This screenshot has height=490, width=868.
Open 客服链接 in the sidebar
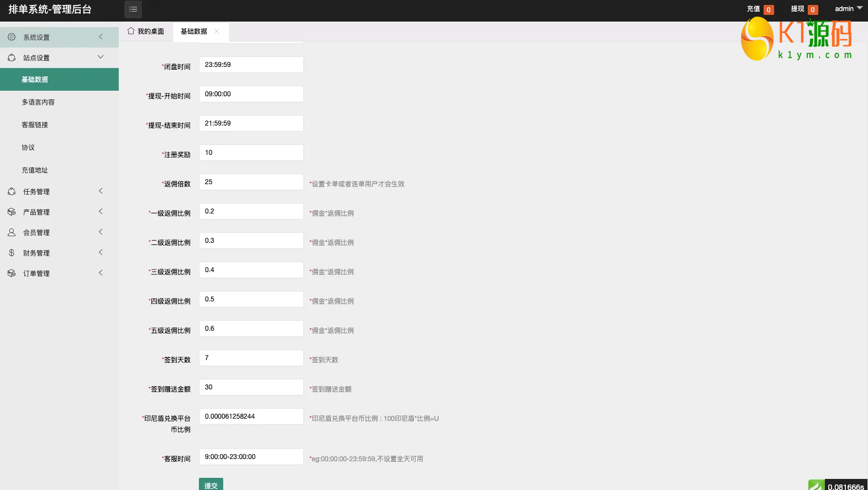click(60, 124)
